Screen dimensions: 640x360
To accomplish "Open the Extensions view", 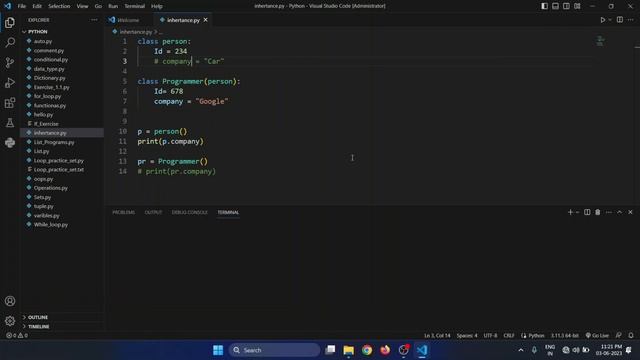I will point(10,102).
